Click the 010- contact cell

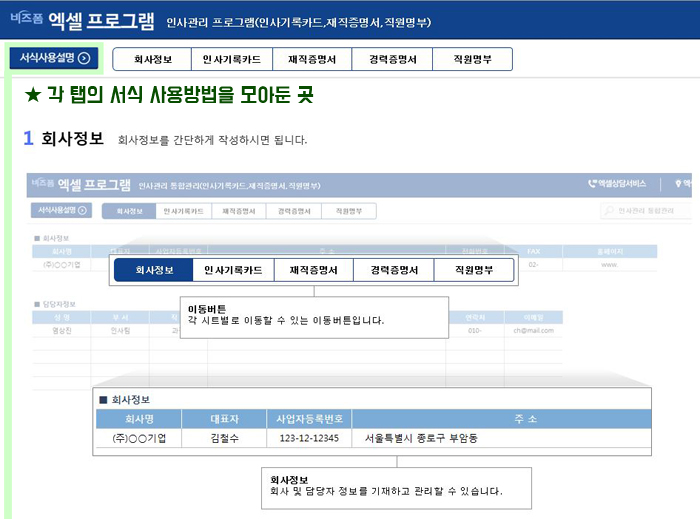(475, 330)
